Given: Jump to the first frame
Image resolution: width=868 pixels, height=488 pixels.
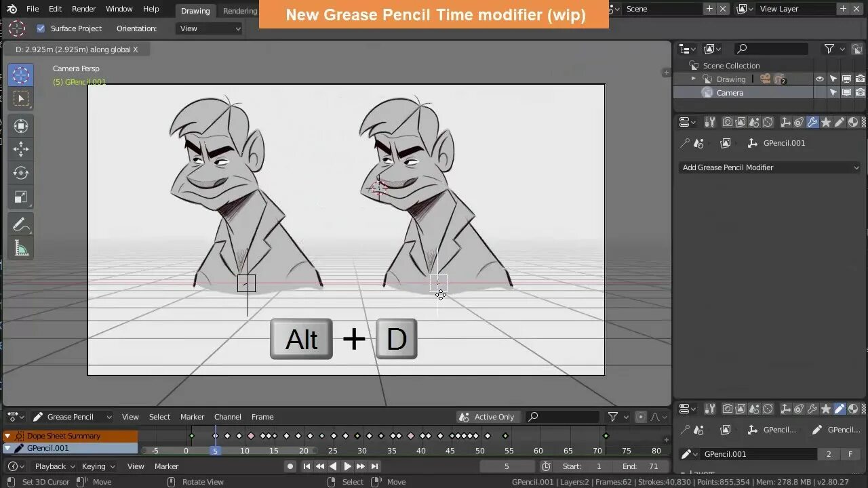Looking at the screenshot, I should 307,466.
